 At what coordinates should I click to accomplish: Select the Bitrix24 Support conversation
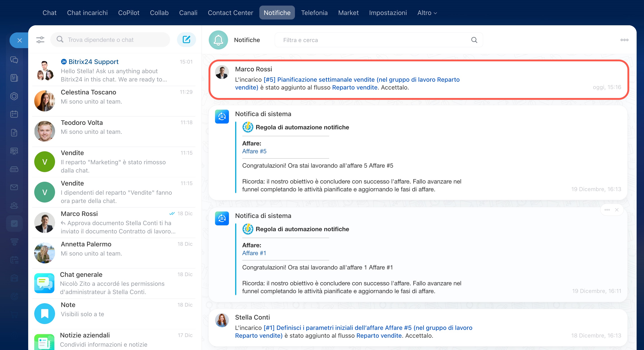(114, 70)
